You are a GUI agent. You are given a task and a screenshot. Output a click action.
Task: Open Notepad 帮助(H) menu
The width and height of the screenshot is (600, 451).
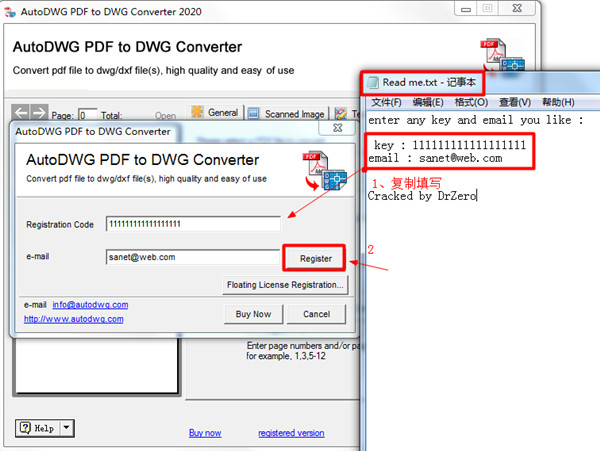tap(558, 102)
